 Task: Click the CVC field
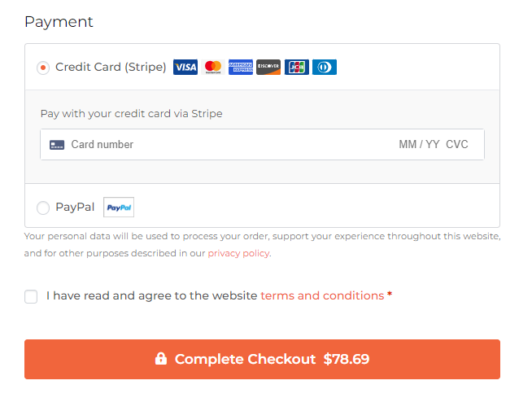pos(456,144)
